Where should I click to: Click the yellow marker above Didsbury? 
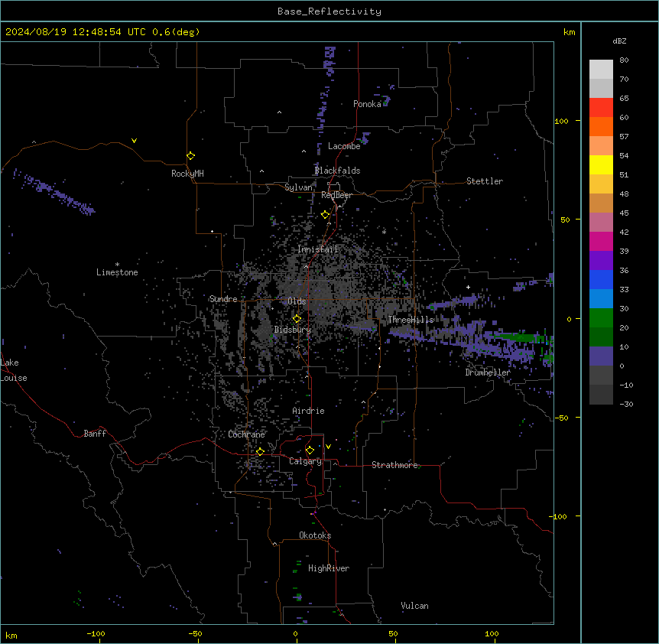click(297, 319)
